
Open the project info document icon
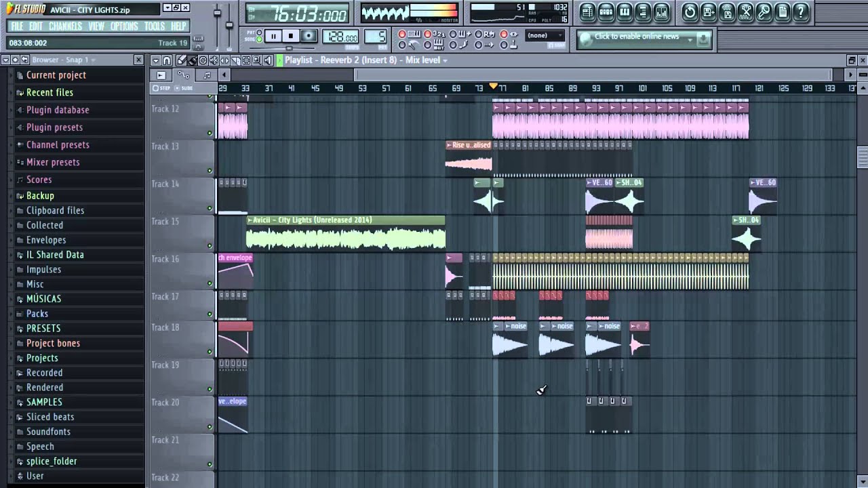(x=783, y=12)
